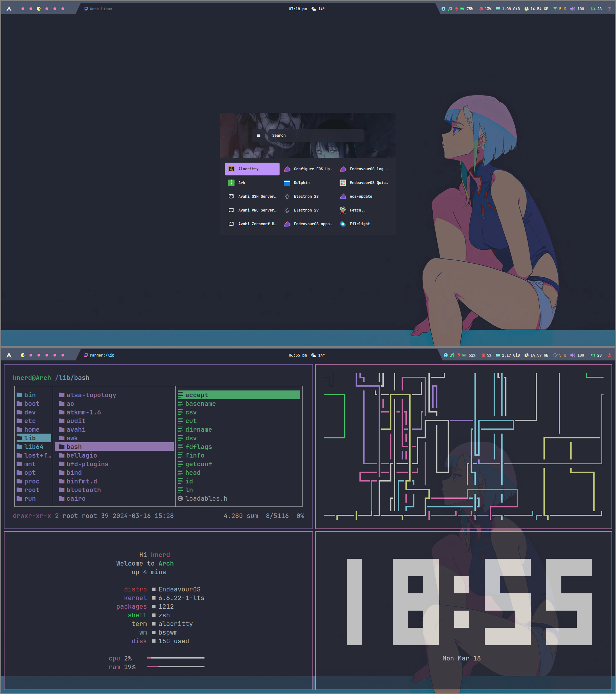The width and height of the screenshot is (616, 694).
Task: Select the accept file in ranger
Action: 239,395
